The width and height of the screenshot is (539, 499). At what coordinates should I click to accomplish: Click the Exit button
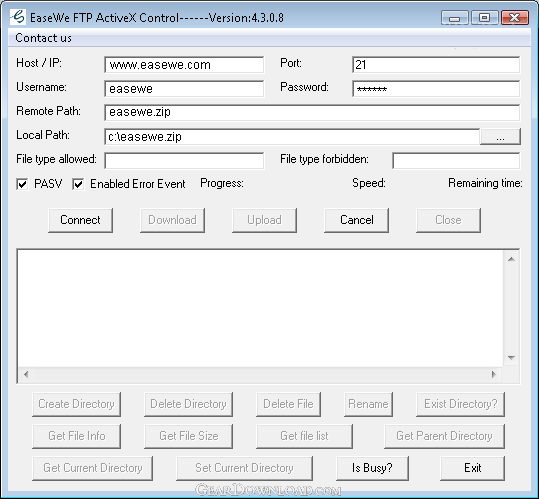coord(472,468)
